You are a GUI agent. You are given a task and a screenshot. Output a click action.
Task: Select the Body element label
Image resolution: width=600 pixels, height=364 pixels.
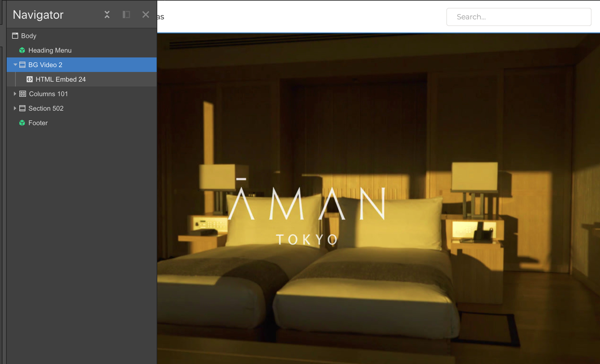29,36
